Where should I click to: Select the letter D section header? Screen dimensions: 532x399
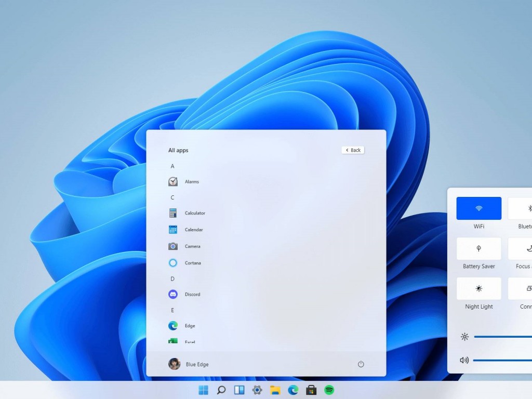click(x=172, y=278)
